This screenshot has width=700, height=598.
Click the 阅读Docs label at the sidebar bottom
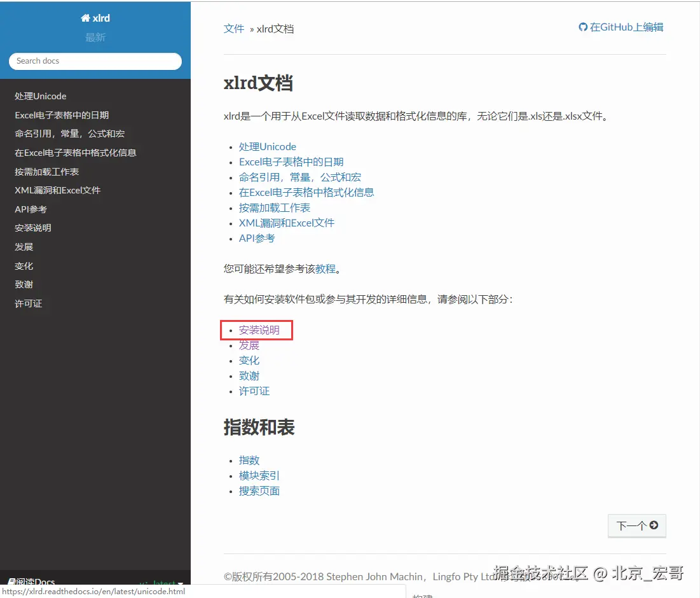point(31,581)
